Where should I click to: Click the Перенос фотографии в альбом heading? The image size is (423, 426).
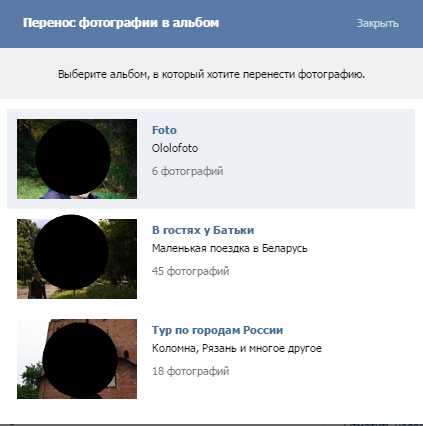[121, 23]
